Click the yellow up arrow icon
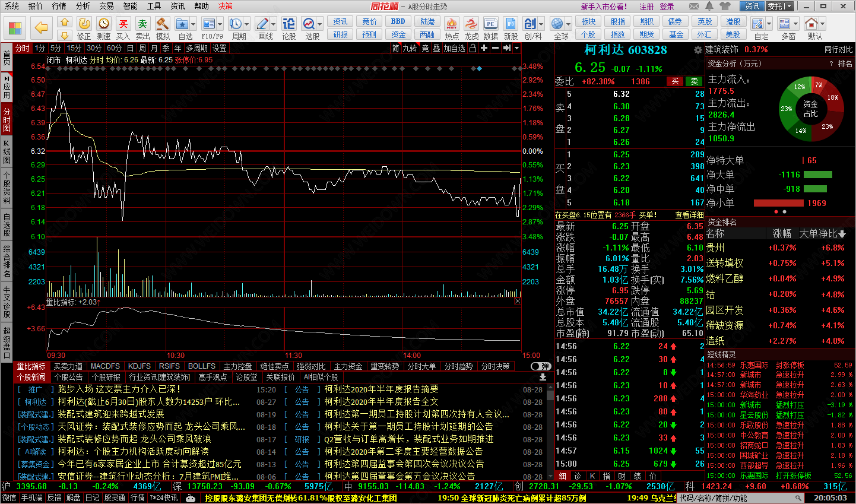856x504 pixels. pyautogui.click(x=65, y=23)
